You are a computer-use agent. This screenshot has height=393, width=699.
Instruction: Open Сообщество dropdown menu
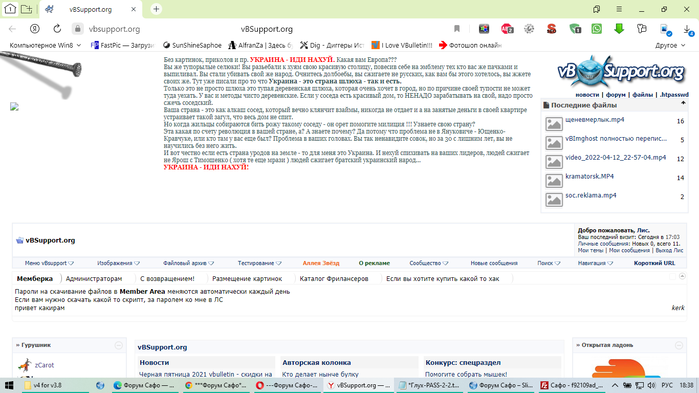(429, 263)
